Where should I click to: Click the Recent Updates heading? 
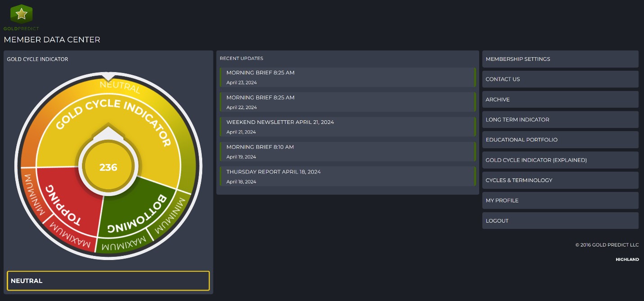pyautogui.click(x=241, y=59)
